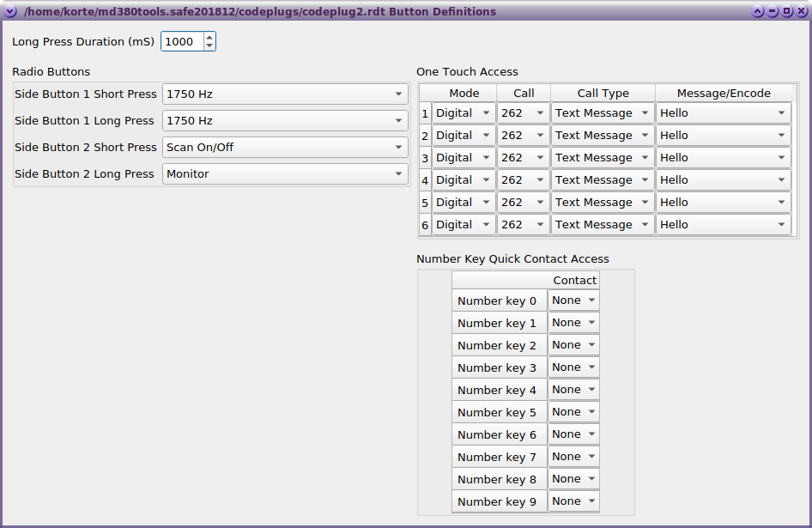Open Side Button 1 Short Press dropdown
This screenshot has height=528, width=812.
pos(285,94)
